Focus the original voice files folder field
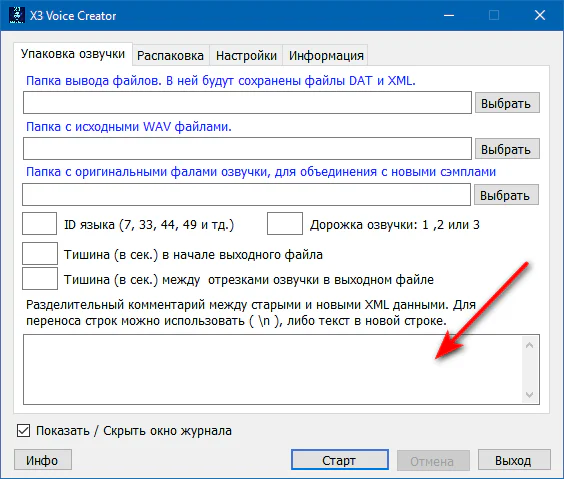Image resolution: width=564 pixels, height=479 pixels. pos(246,194)
